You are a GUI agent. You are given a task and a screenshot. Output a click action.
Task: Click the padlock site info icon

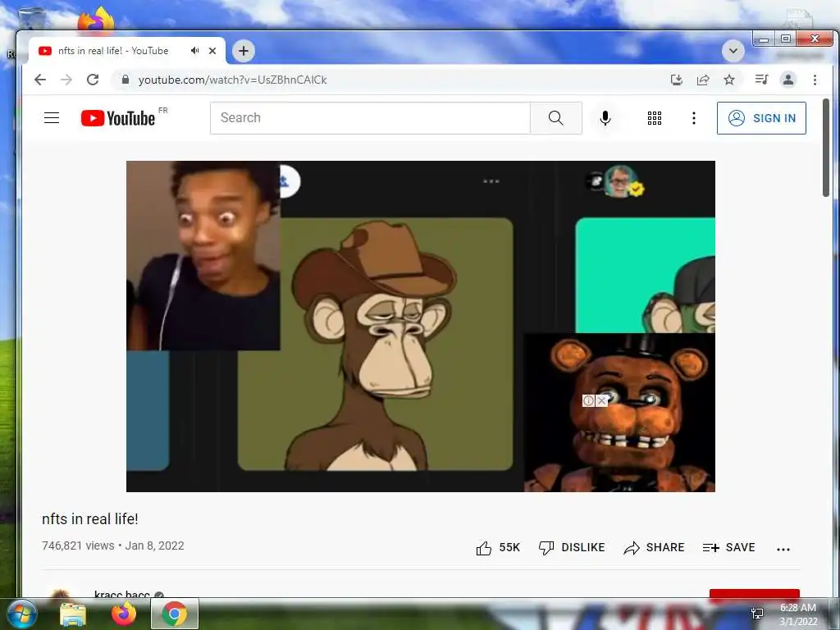coord(126,80)
